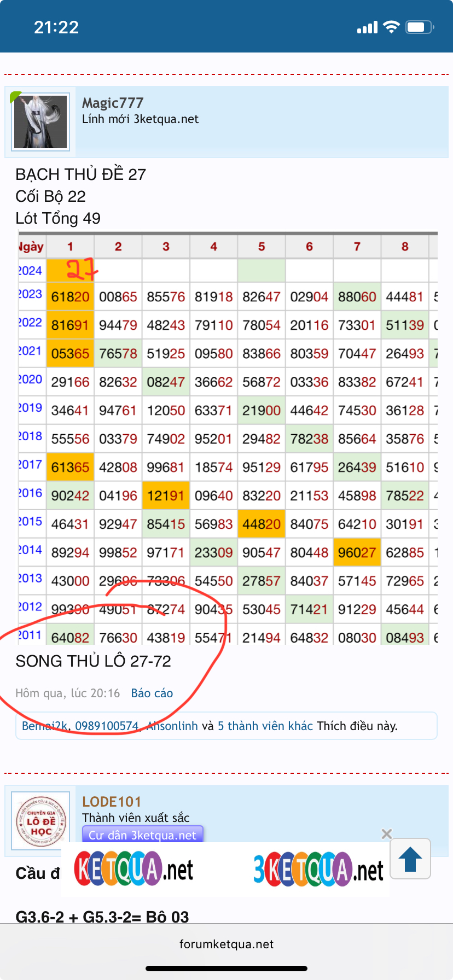
Task: Tap the status bar clock 21:22
Action: point(56,27)
